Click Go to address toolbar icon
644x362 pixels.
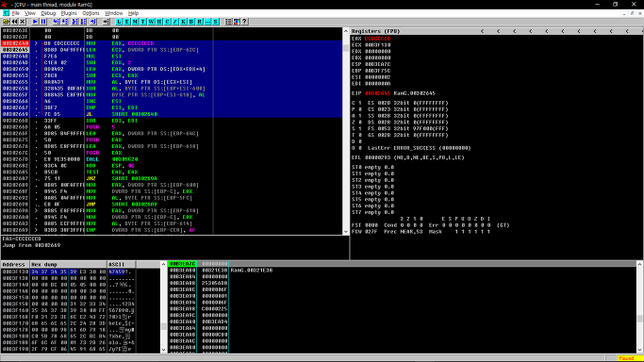click(x=106, y=22)
